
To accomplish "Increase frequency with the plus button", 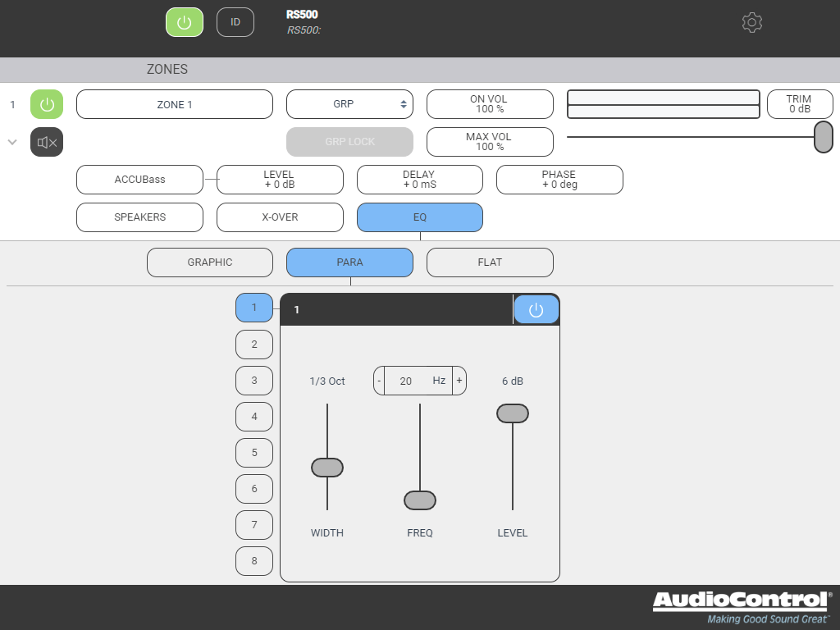I will (459, 381).
